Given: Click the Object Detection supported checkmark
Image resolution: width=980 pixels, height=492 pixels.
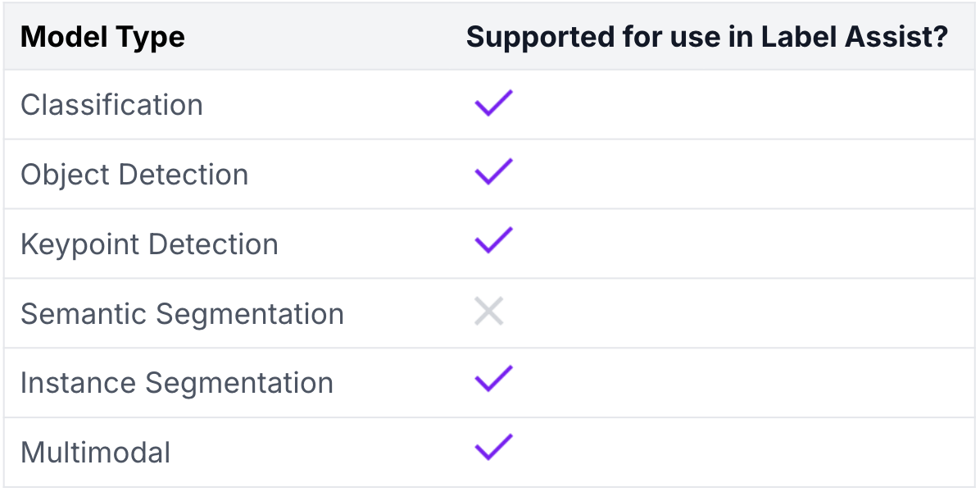Looking at the screenshot, I should [x=493, y=172].
